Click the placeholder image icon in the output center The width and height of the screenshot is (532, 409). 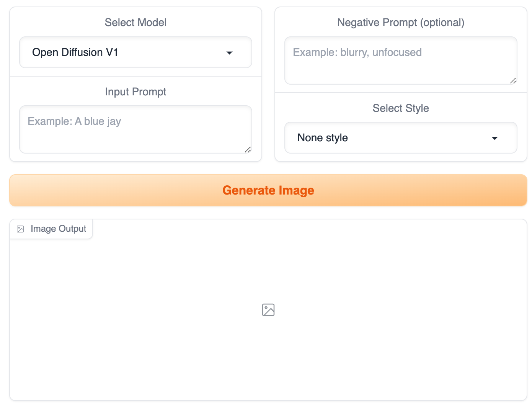coord(268,310)
